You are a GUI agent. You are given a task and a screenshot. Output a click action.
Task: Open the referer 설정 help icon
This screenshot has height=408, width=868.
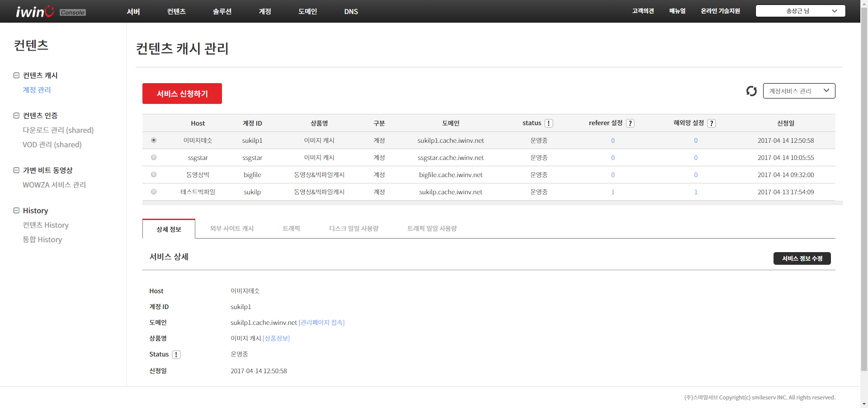(630, 123)
